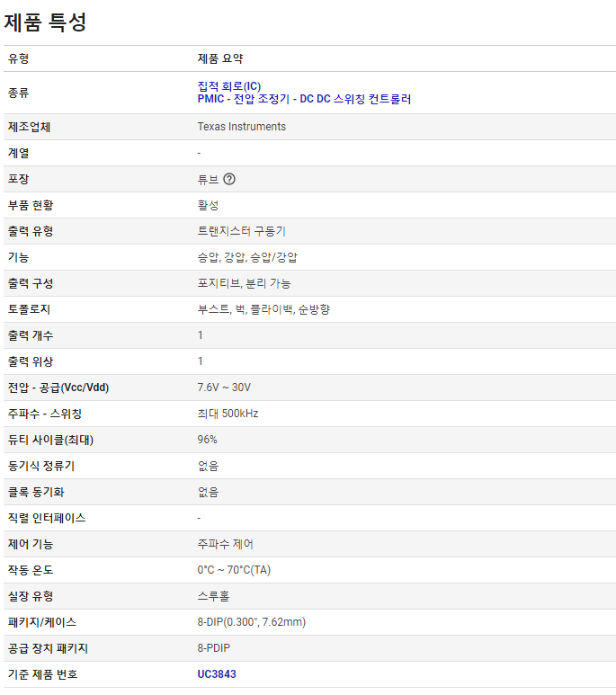The image size is (616, 695).
Task: Click the Texas Instruments manufacturer value
Action: pos(241,127)
